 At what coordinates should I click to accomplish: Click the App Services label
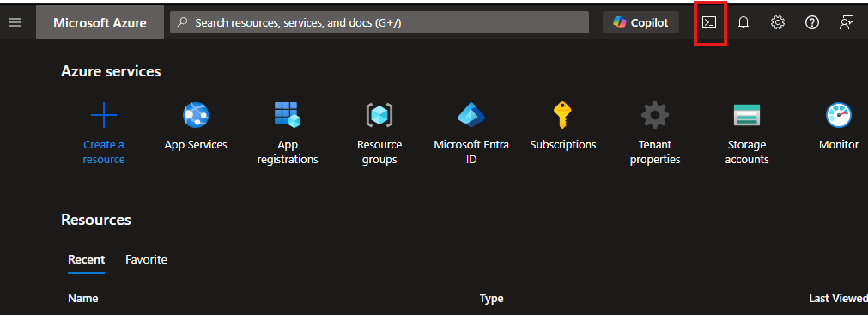point(196,145)
